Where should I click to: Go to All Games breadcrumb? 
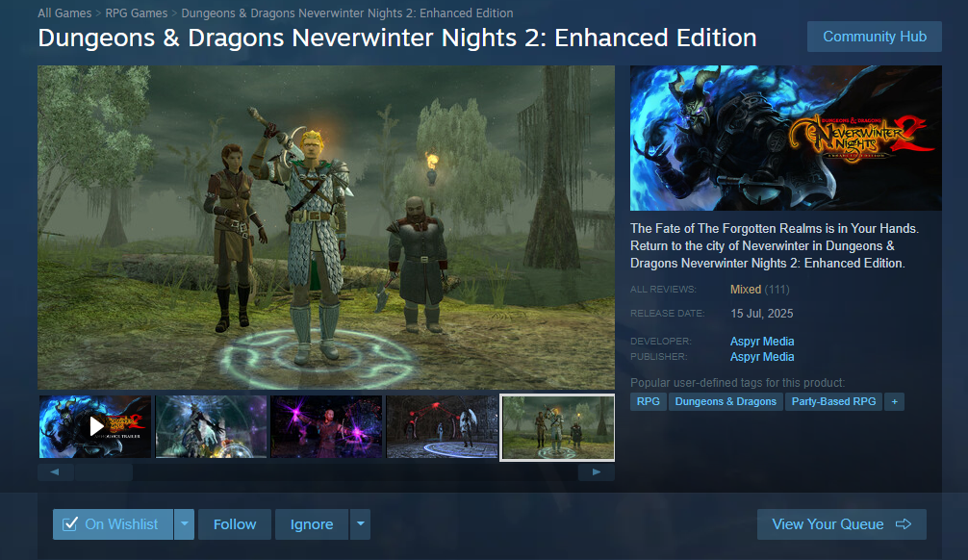click(x=64, y=13)
